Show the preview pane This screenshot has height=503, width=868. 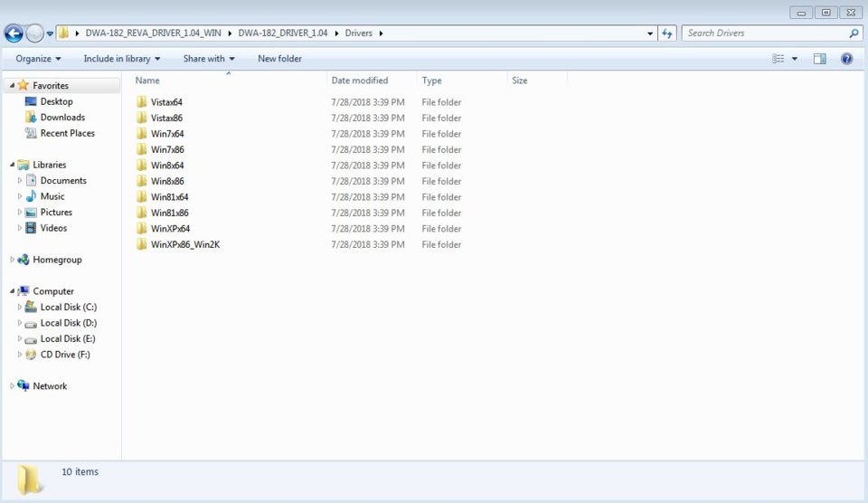pyautogui.click(x=820, y=59)
